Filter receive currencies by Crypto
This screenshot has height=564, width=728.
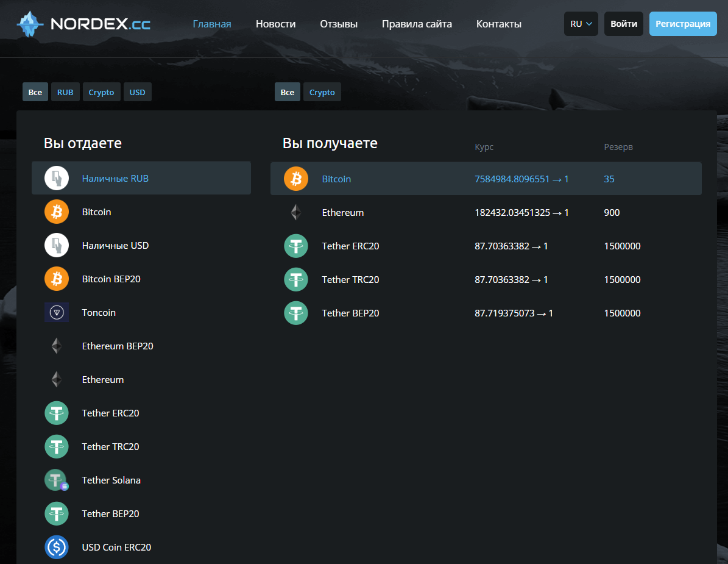pos(322,92)
